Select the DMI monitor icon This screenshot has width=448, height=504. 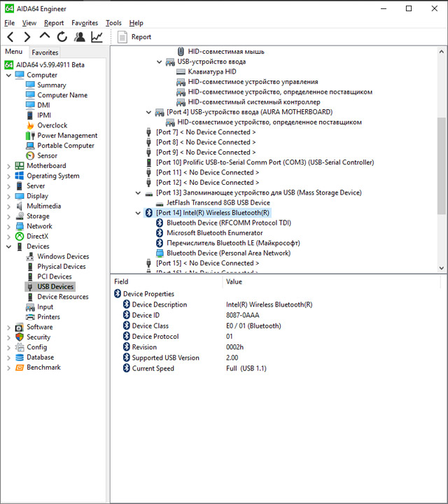pos(30,105)
